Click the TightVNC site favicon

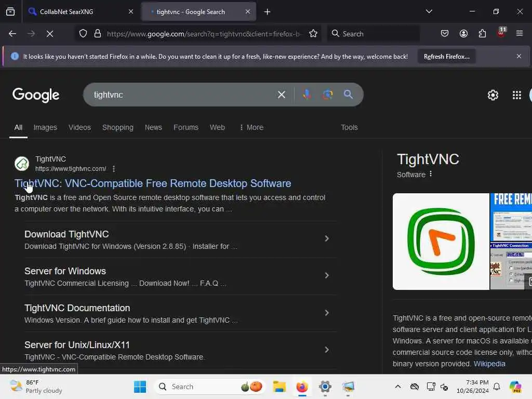(22, 164)
